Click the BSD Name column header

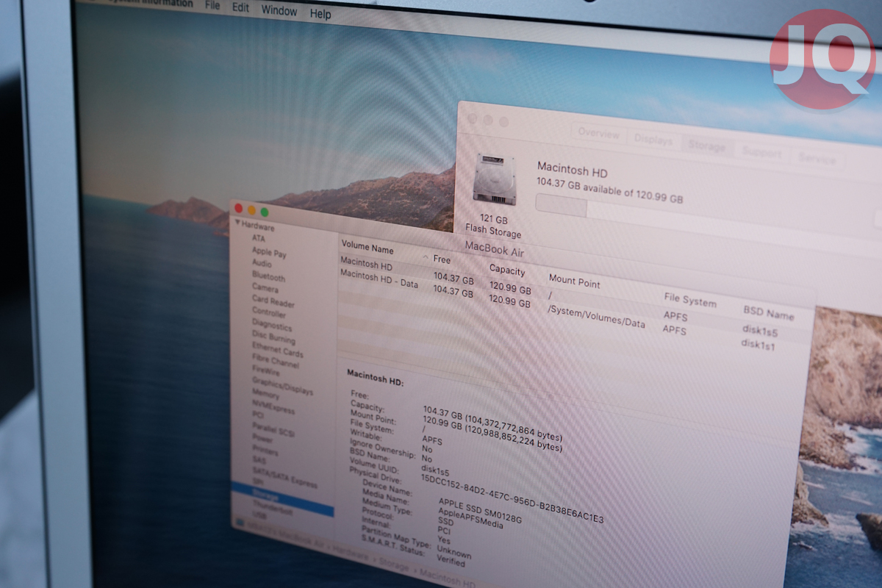pos(769,312)
